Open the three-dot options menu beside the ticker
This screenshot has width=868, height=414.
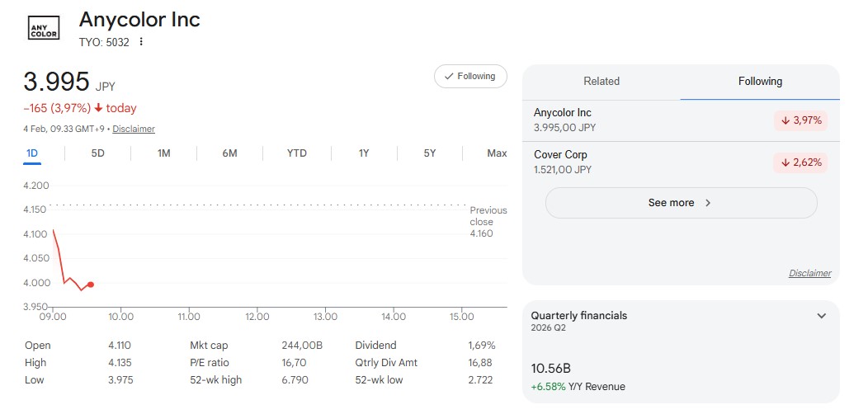[141, 42]
